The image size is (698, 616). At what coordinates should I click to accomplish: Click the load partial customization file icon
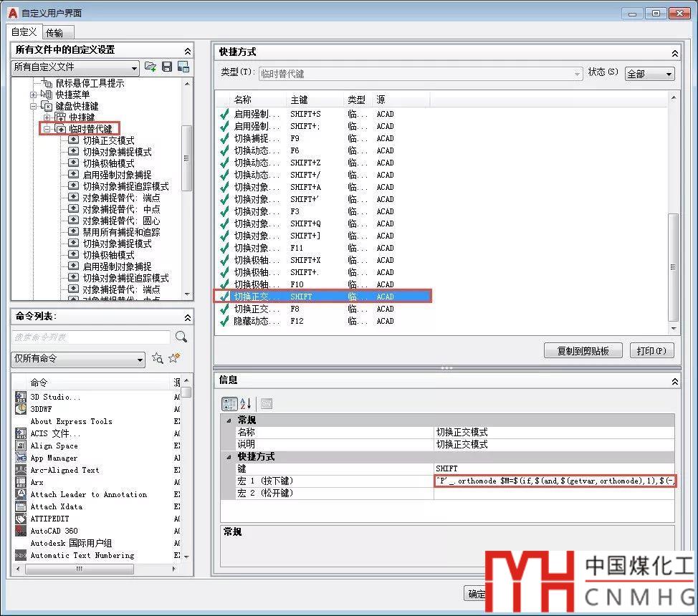tap(150, 67)
